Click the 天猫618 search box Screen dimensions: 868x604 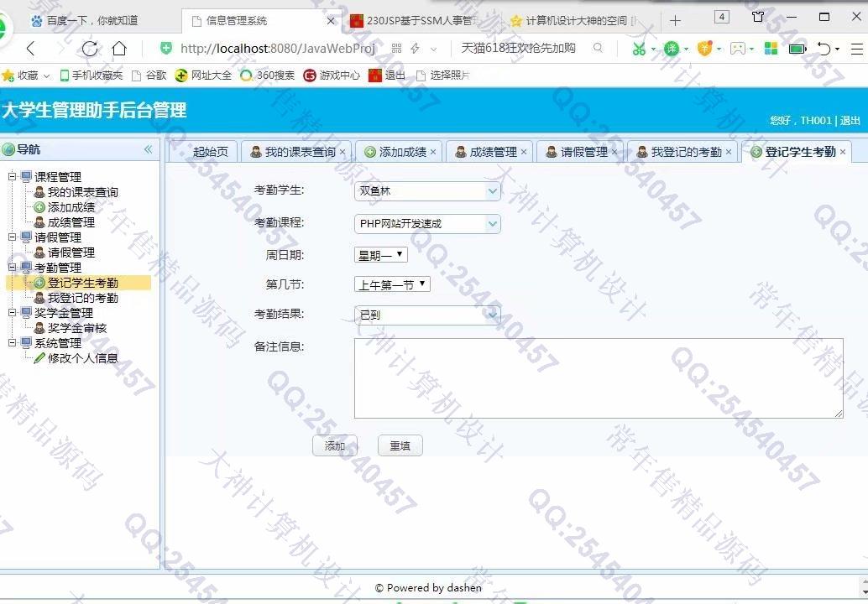click(x=518, y=48)
